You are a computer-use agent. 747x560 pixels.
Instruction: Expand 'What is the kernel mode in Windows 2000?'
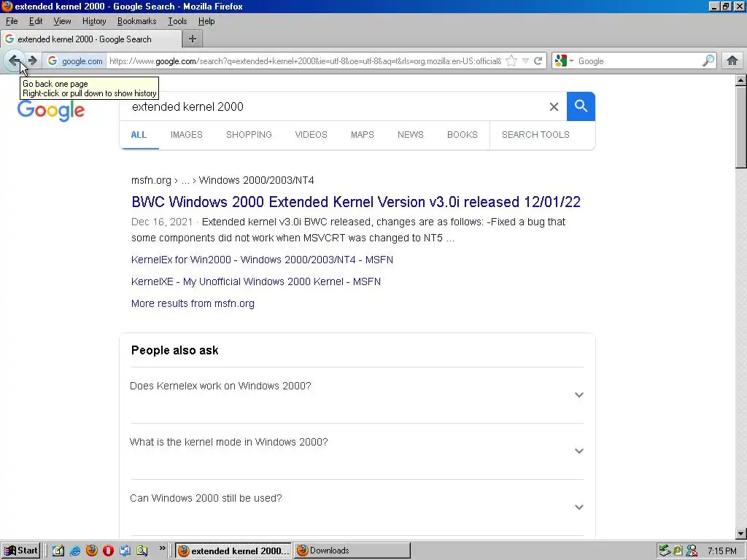[357, 451]
